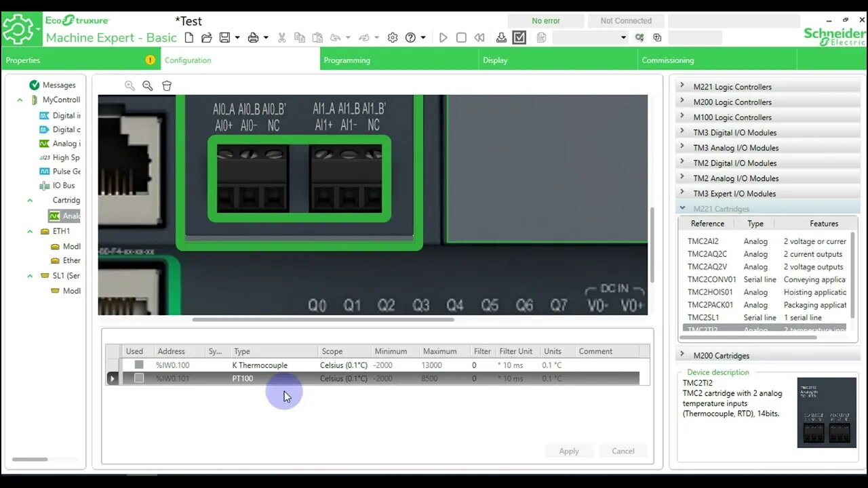This screenshot has height=488, width=868.
Task: Click the controller image vertical scrollbar
Action: point(652,244)
